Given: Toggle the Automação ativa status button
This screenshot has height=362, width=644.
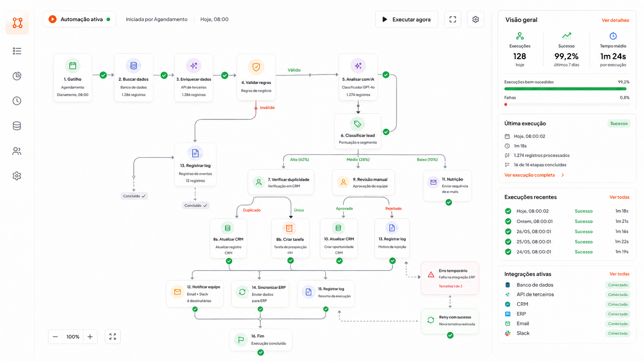Looking at the screenshot, I should click(x=79, y=19).
